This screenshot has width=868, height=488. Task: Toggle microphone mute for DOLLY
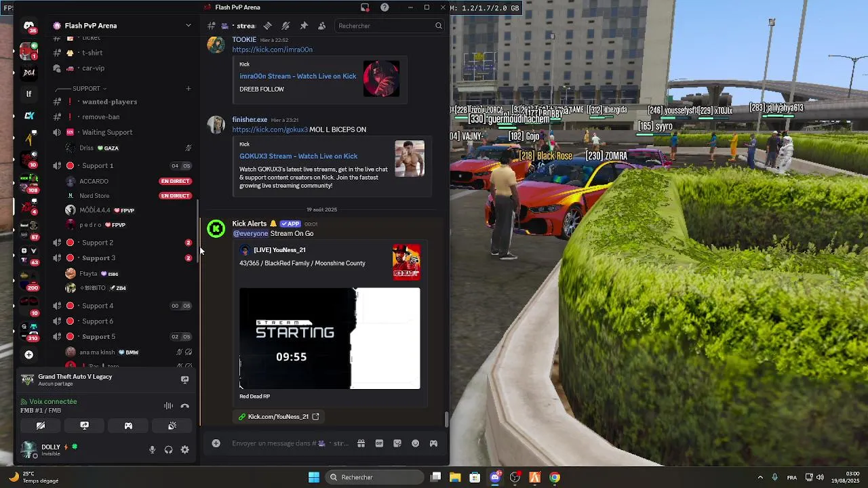click(152, 450)
